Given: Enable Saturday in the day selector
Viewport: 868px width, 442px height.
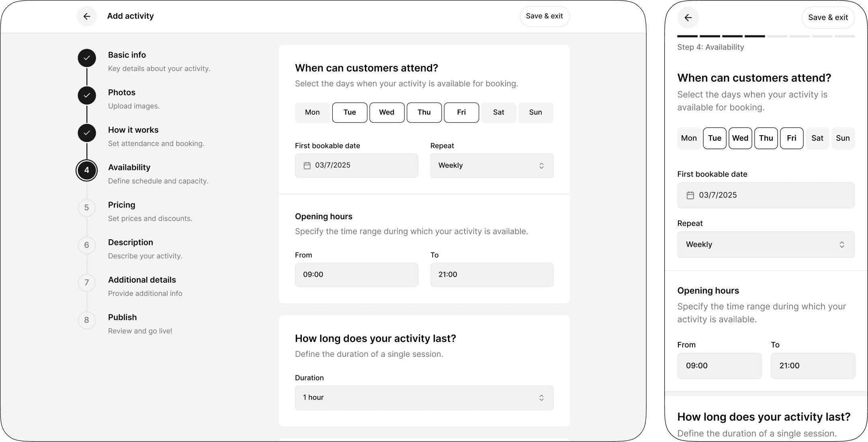Looking at the screenshot, I should pyautogui.click(x=498, y=112).
